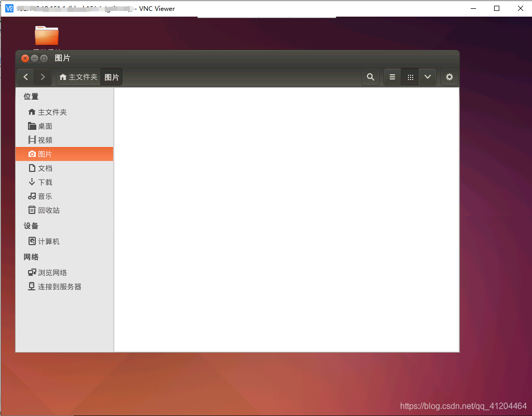Open 音乐 in the sidebar
This screenshot has height=416, width=532.
click(x=64, y=196)
